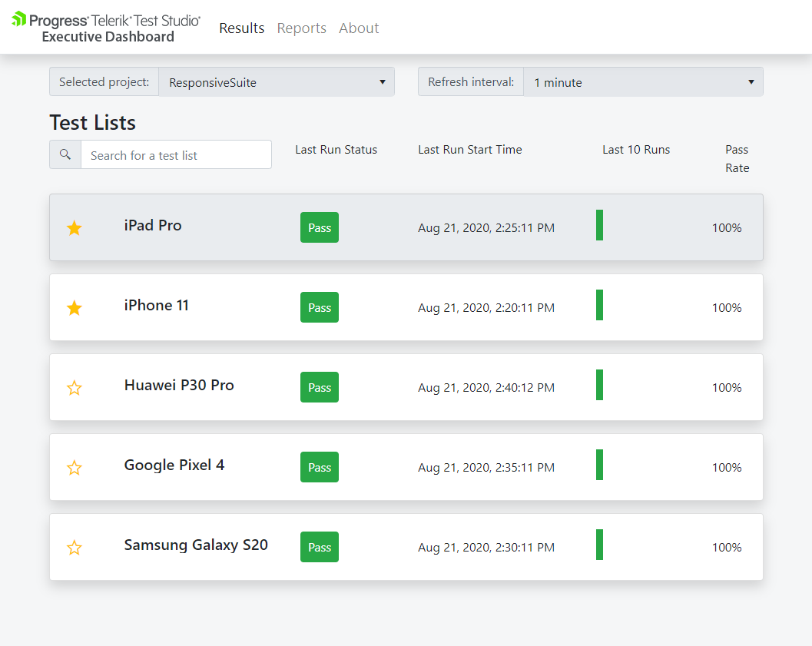Click the 100% pass rate for Huawei P30 Pro

[727, 388]
